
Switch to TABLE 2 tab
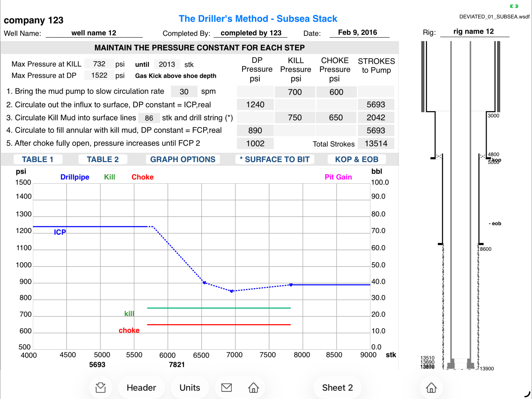point(103,159)
